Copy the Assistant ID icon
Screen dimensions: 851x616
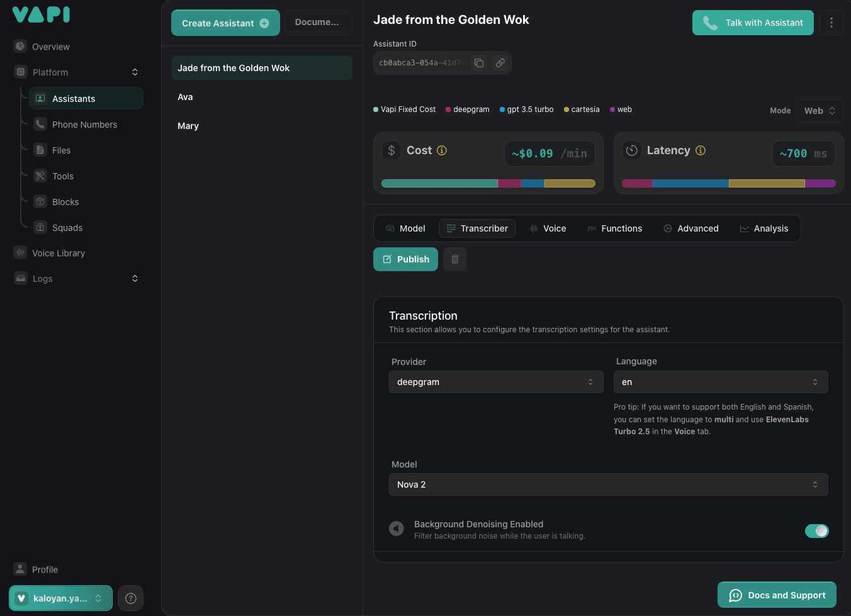pyautogui.click(x=479, y=63)
